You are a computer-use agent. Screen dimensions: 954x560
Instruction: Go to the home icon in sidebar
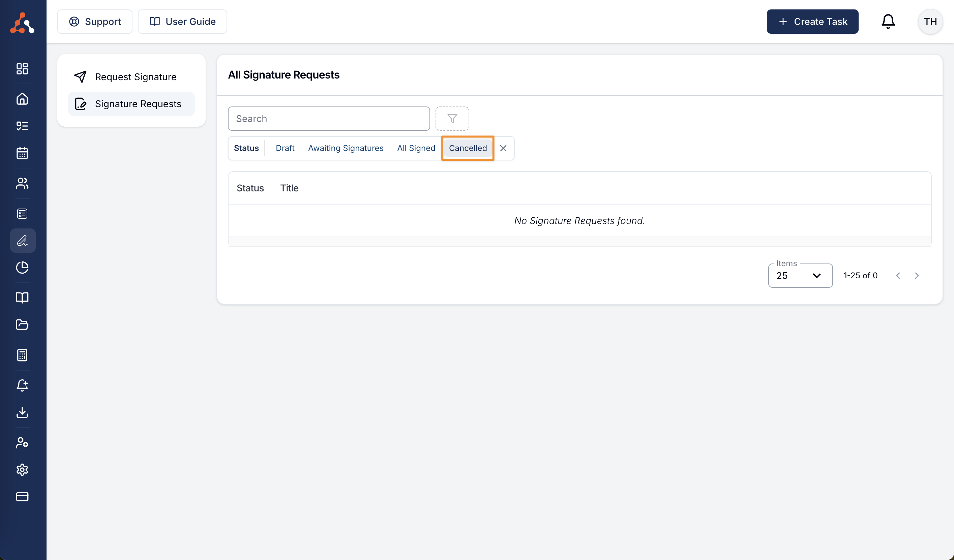point(22,99)
